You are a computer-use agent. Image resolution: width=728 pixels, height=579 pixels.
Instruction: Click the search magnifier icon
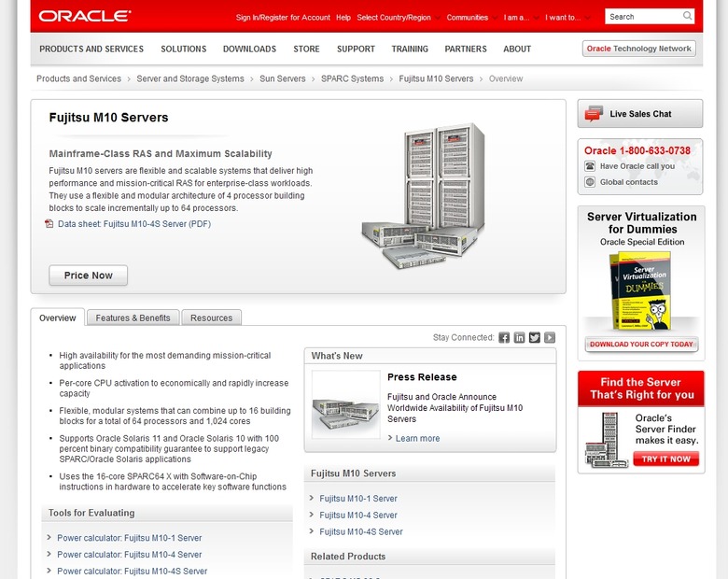(x=687, y=16)
